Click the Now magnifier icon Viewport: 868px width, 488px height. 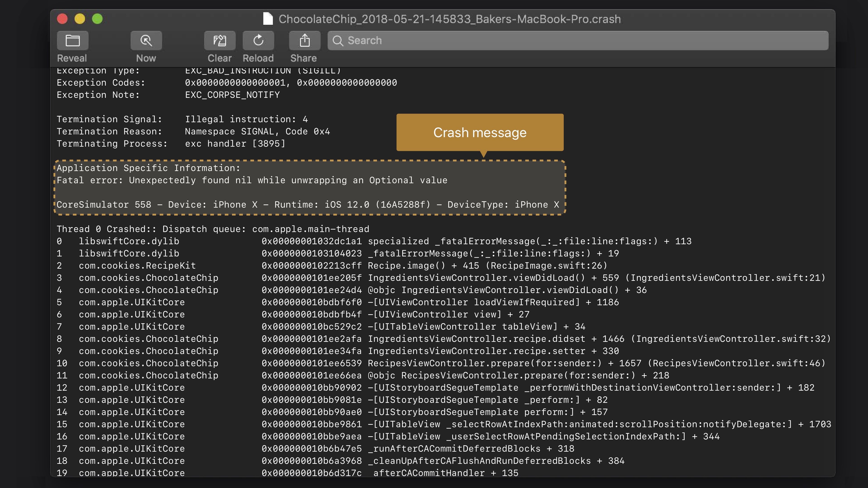(146, 41)
